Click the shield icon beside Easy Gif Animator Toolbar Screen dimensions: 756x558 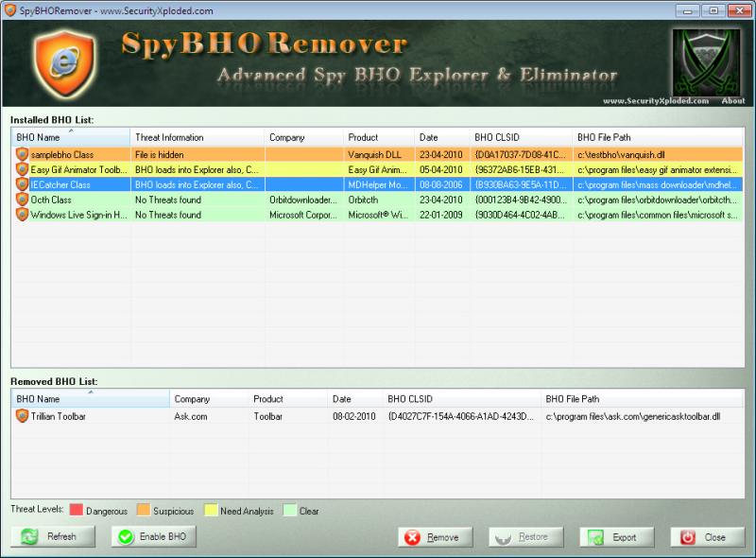[22, 169]
